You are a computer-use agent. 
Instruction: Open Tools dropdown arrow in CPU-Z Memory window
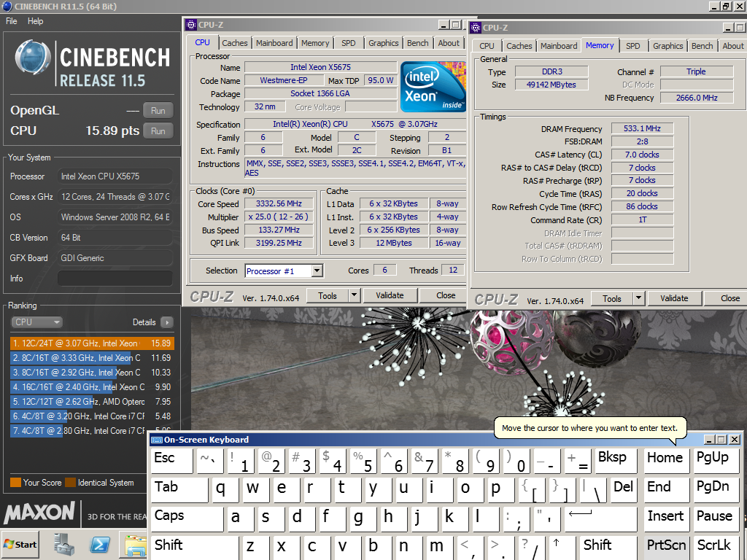pos(638,298)
